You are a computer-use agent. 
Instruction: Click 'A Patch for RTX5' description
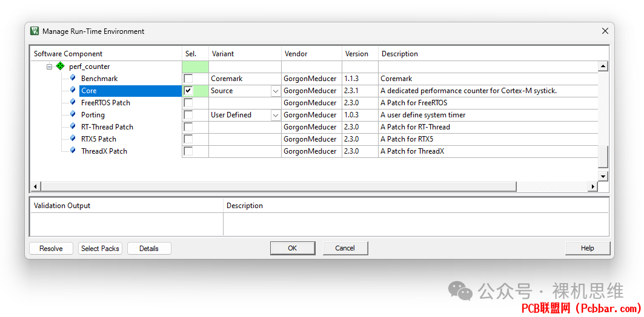(x=407, y=139)
